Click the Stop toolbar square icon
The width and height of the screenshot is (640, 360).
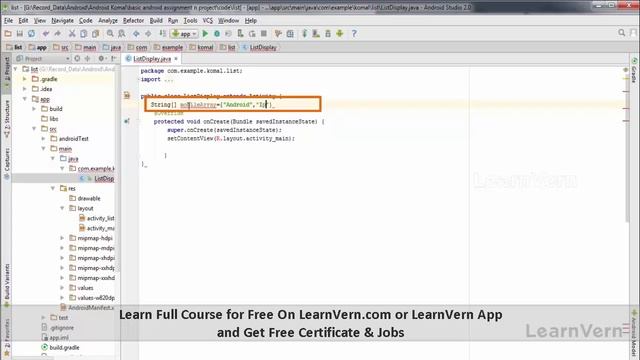[264, 34]
